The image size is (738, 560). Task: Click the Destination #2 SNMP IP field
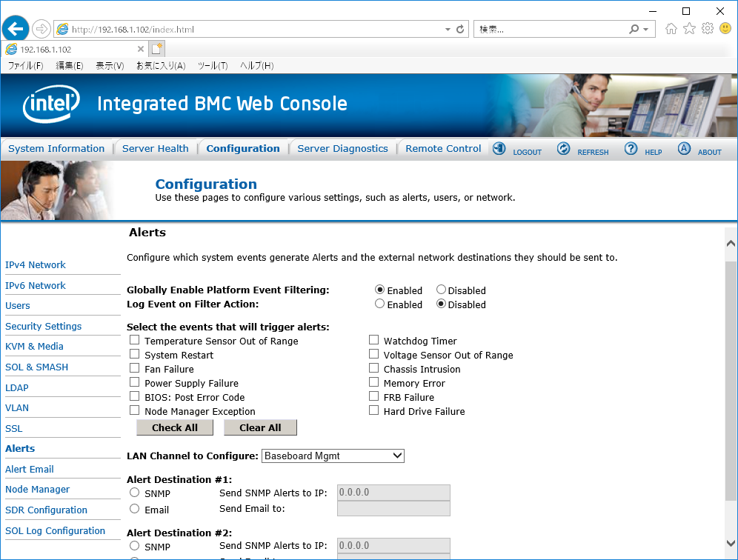[393, 546]
